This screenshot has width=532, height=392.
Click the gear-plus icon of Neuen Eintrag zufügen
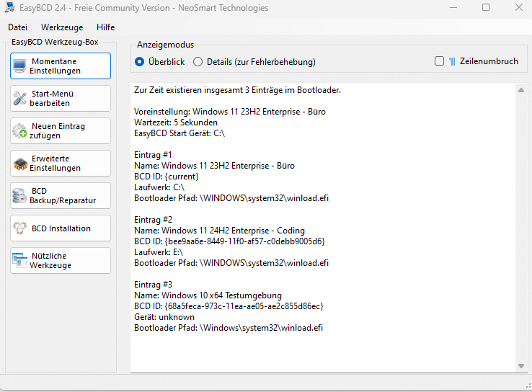click(19, 131)
